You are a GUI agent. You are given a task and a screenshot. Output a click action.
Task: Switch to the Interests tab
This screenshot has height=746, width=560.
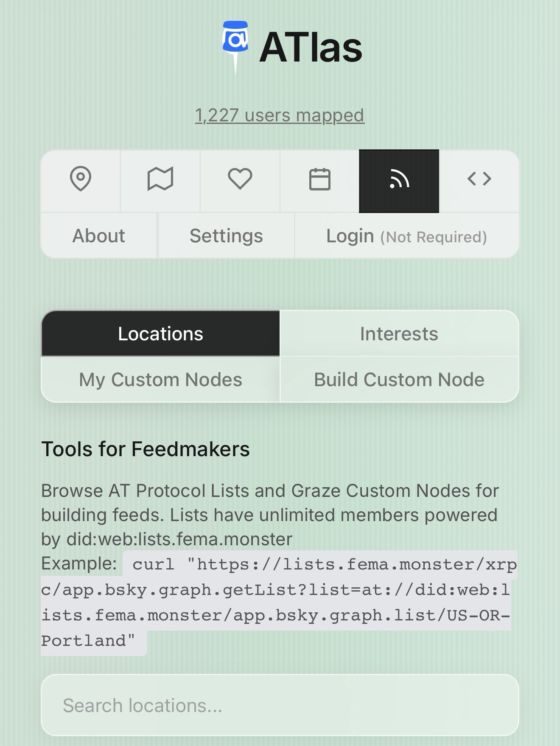click(399, 334)
